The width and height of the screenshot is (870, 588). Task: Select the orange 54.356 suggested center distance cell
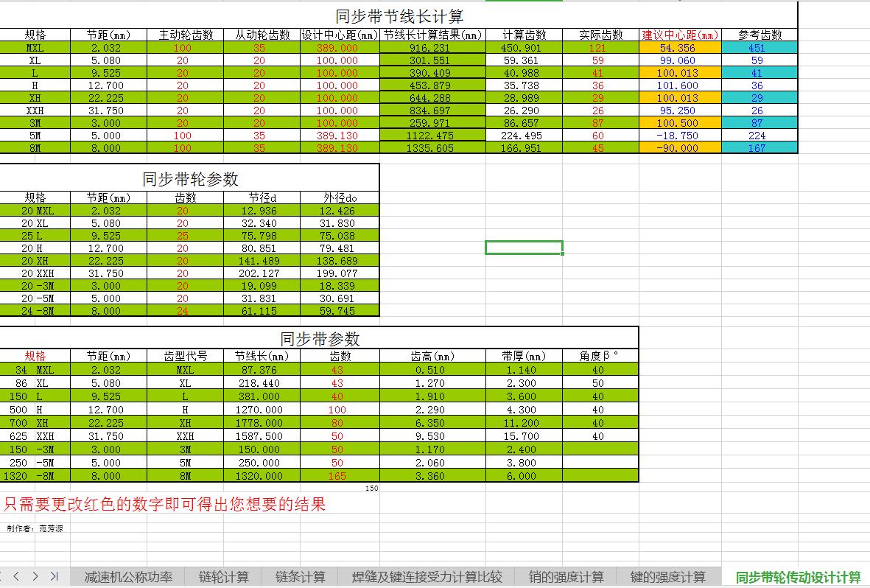pos(678,48)
